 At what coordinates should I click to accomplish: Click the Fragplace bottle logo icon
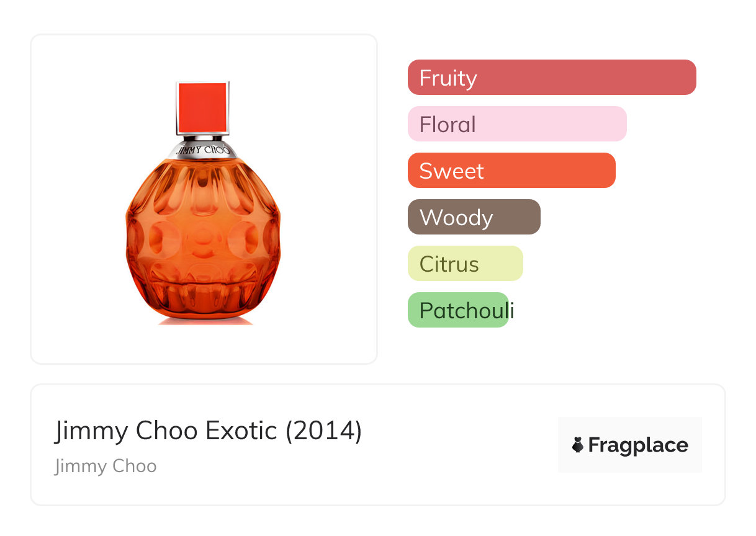[578, 445]
